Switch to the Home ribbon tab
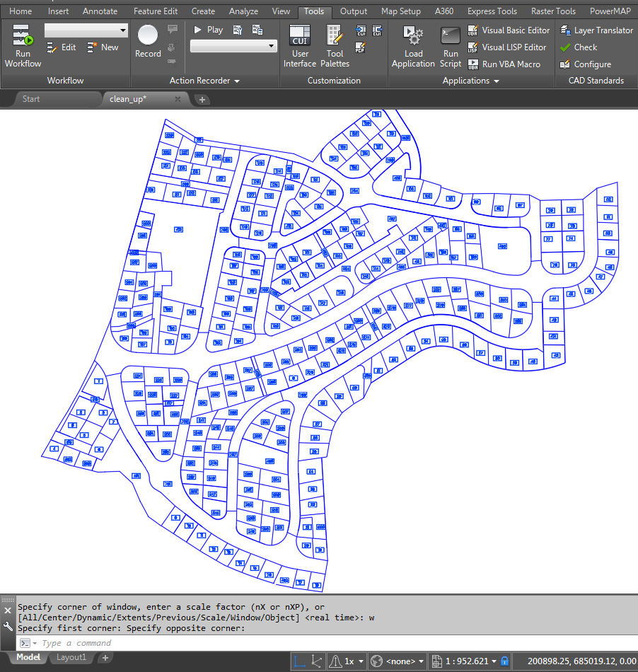Viewport: 638px width, 672px height. 21,11
